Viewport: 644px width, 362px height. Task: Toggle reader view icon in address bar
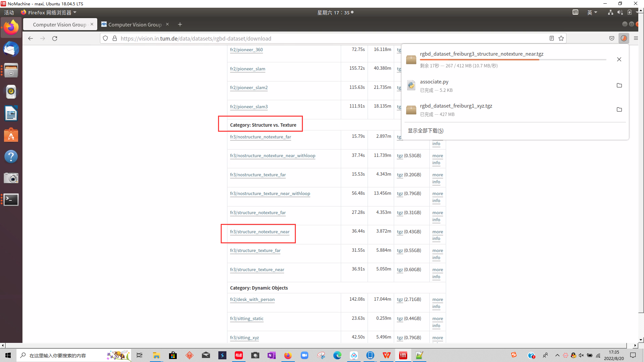click(x=552, y=39)
